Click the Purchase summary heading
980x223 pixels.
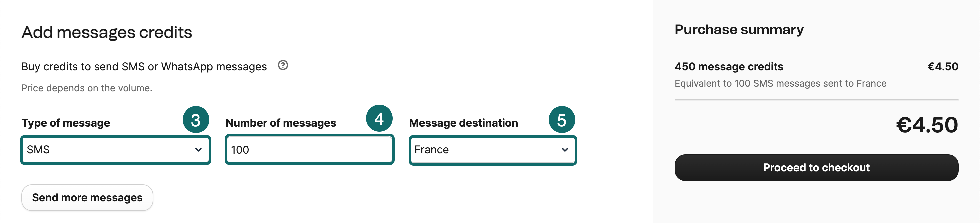(739, 30)
